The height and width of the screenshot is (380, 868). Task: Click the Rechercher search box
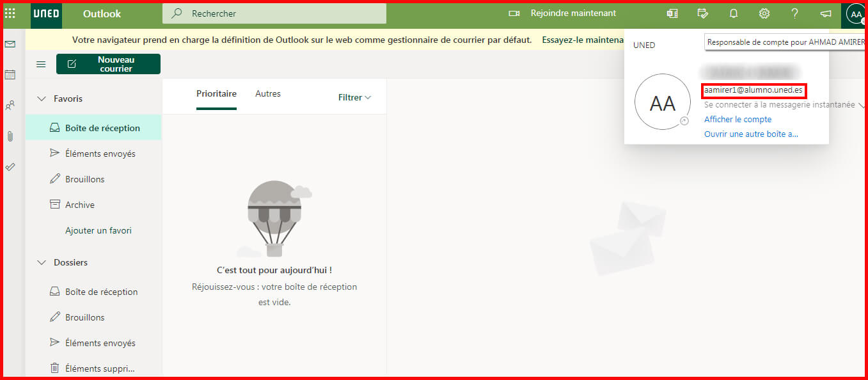274,13
